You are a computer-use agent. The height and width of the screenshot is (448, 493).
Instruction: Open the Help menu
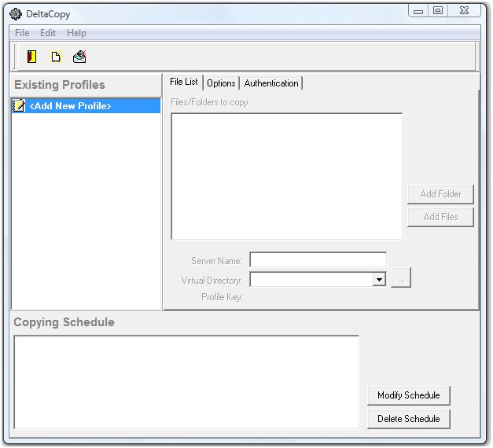point(76,33)
